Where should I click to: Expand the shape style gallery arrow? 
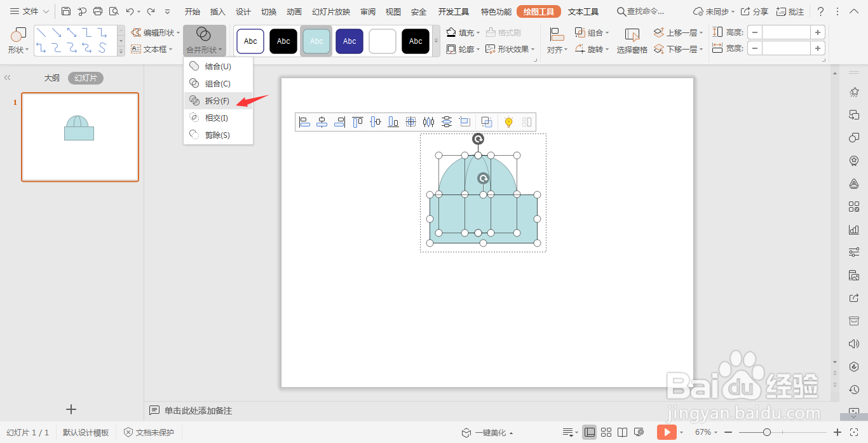point(436,41)
